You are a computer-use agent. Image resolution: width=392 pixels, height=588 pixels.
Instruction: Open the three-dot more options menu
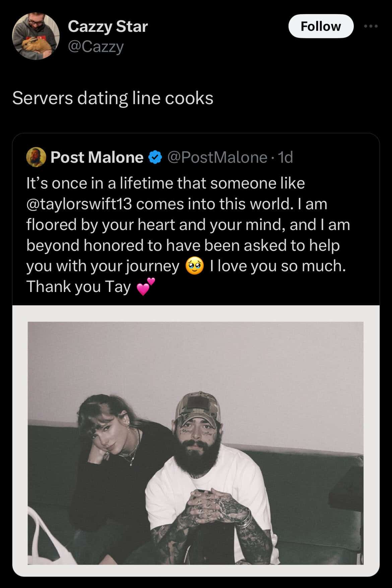click(x=371, y=26)
